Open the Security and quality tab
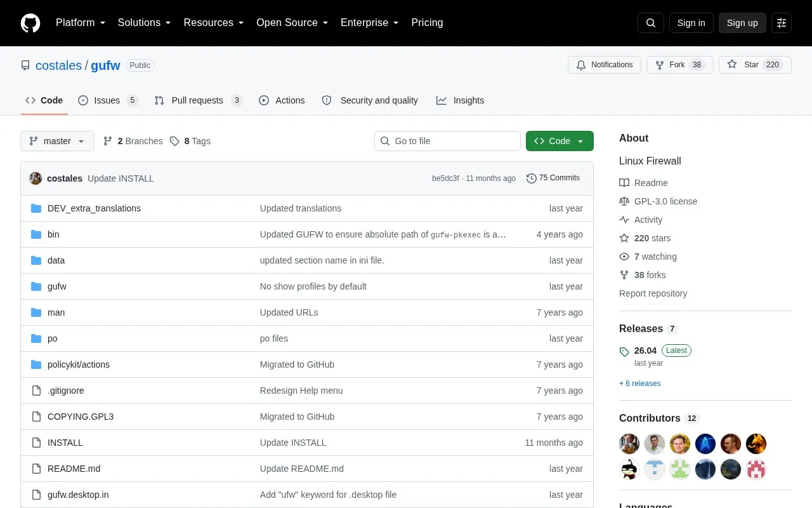The height and width of the screenshot is (508, 812). coord(370,100)
